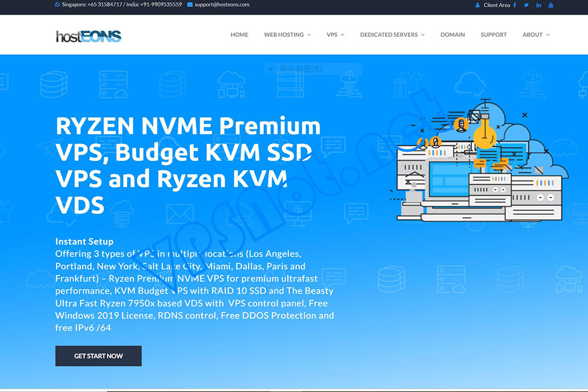This screenshot has height=392, width=588.
Task: Click the 'free IPv6 /64' text
Action: pyautogui.click(x=83, y=328)
